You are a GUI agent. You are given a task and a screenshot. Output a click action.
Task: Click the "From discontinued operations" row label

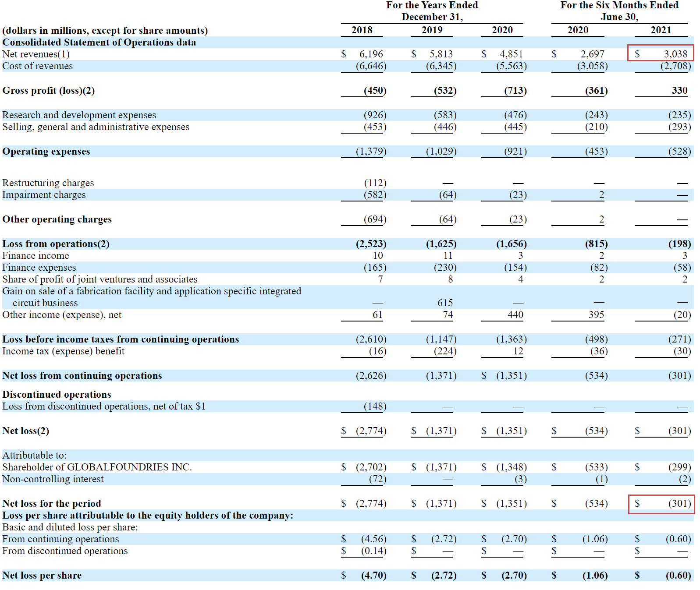(65, 551)
